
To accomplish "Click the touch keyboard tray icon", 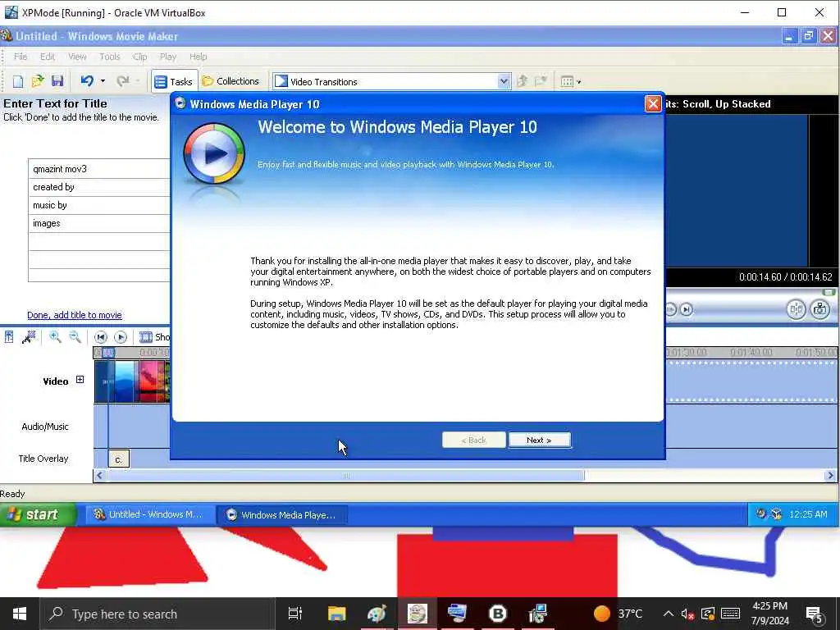I will pyautogui.click(x=730, y=614).
